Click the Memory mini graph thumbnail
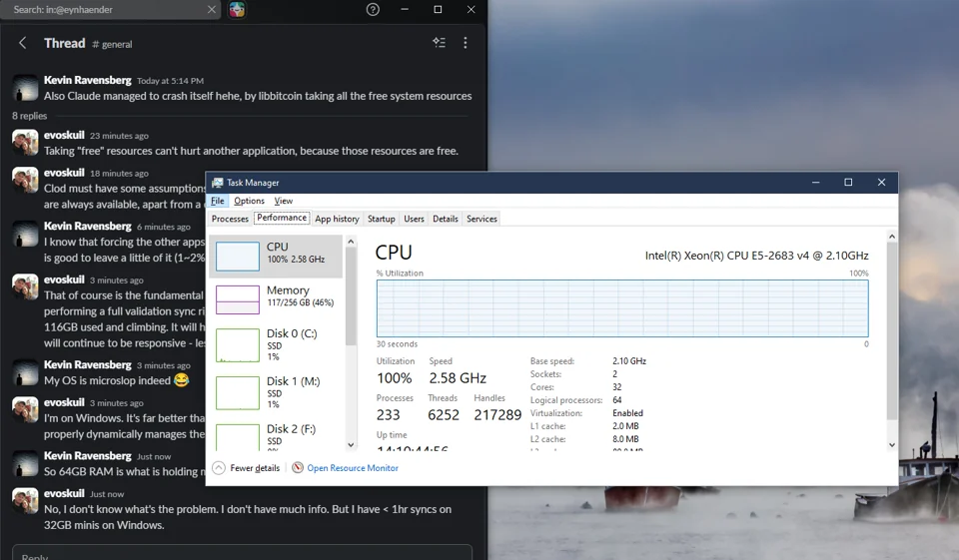The image size is (959, 560). tap(238, 299)
